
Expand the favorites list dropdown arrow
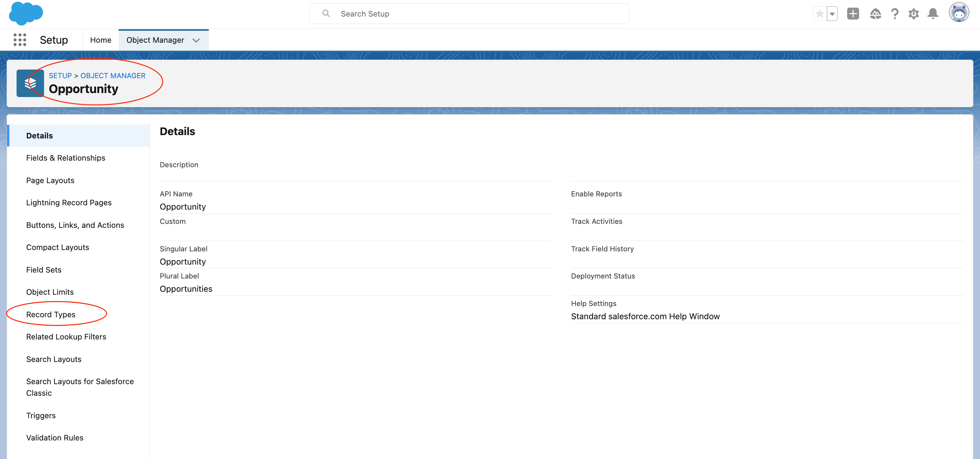[832, 14]
